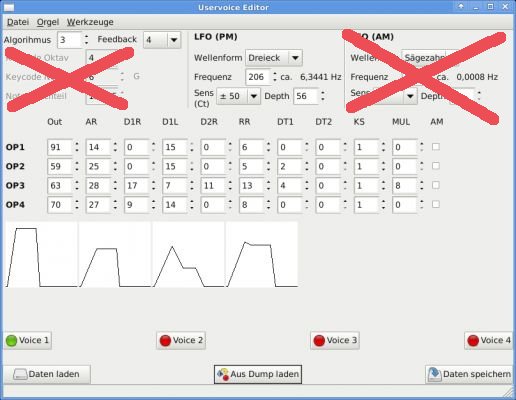Screen dimensions: 516x400
Task: Select the green Voice 1 indicator
Action: click(11, 341)
